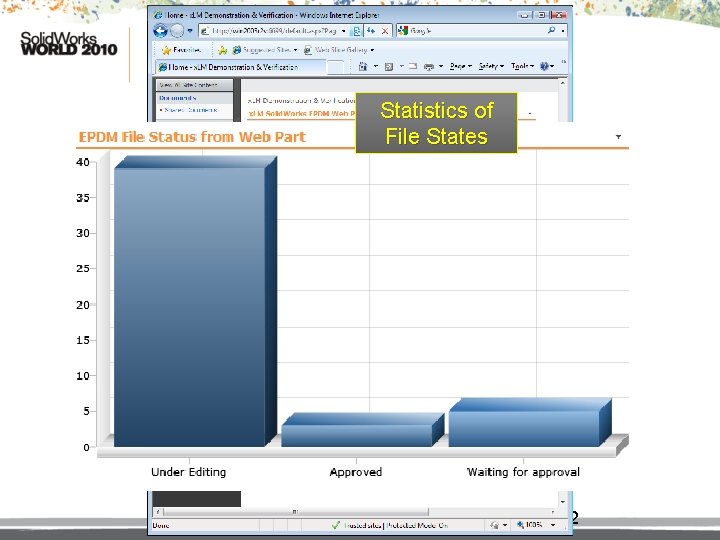Click the Compatibility View icon in address bar

click(356, 31)
